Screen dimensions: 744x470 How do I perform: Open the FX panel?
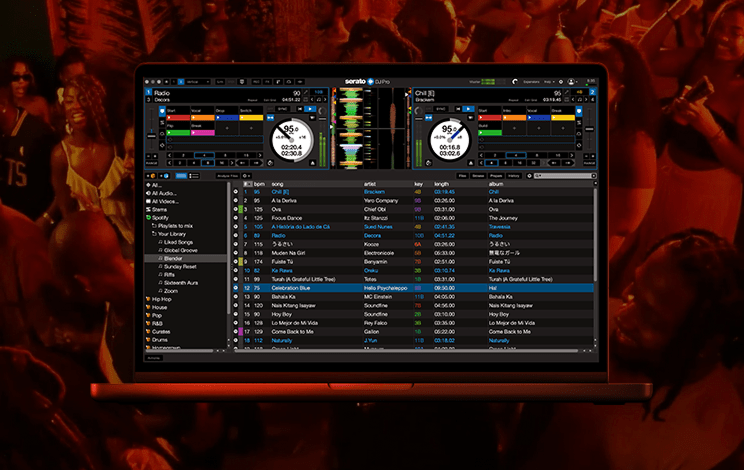pos(267,82)
